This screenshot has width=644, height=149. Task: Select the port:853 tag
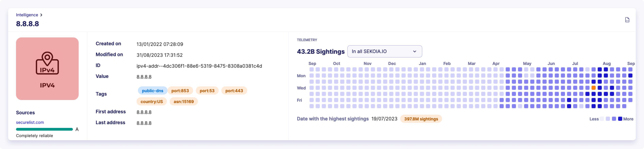pos(180,91)
